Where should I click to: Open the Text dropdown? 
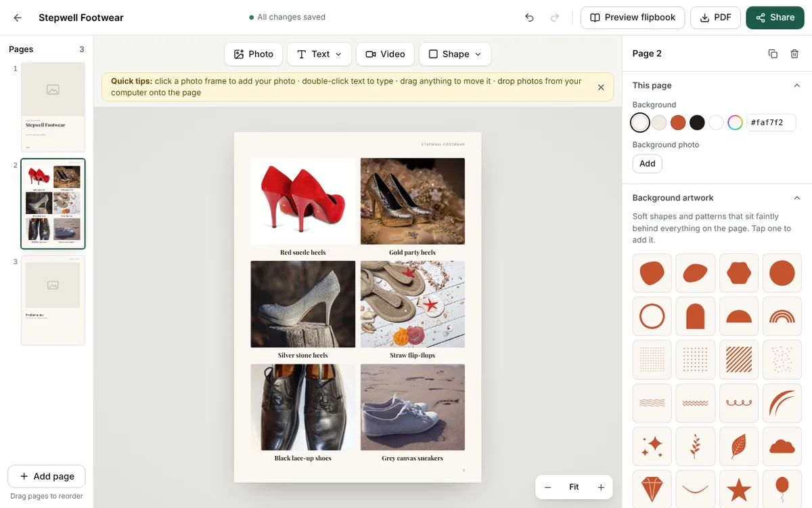(319, 54)
